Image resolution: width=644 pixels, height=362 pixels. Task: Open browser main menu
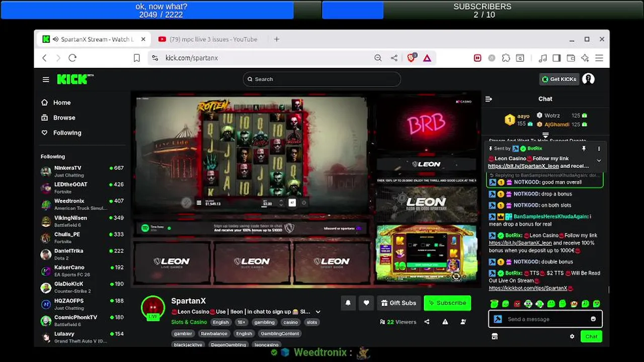(599, 58)
